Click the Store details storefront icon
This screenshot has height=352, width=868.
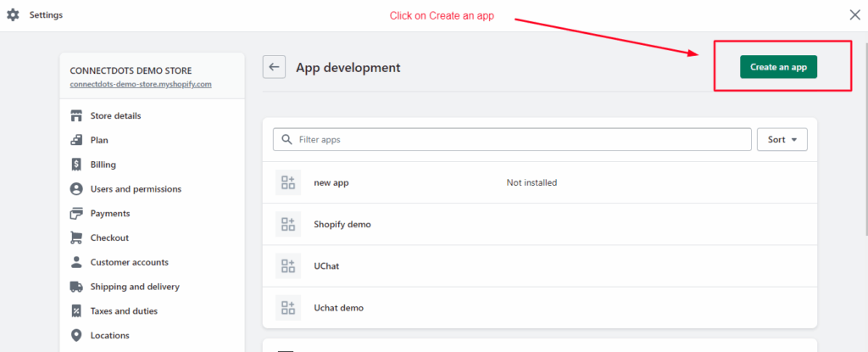coord(76,115)
